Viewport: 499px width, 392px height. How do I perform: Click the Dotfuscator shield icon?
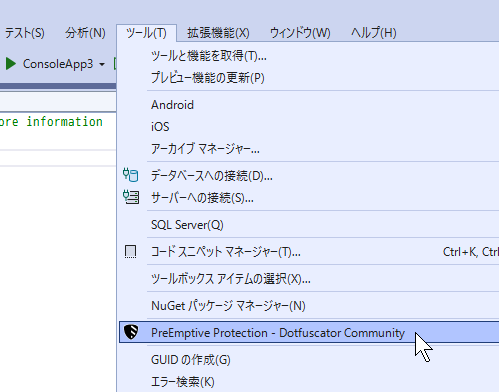131,332
